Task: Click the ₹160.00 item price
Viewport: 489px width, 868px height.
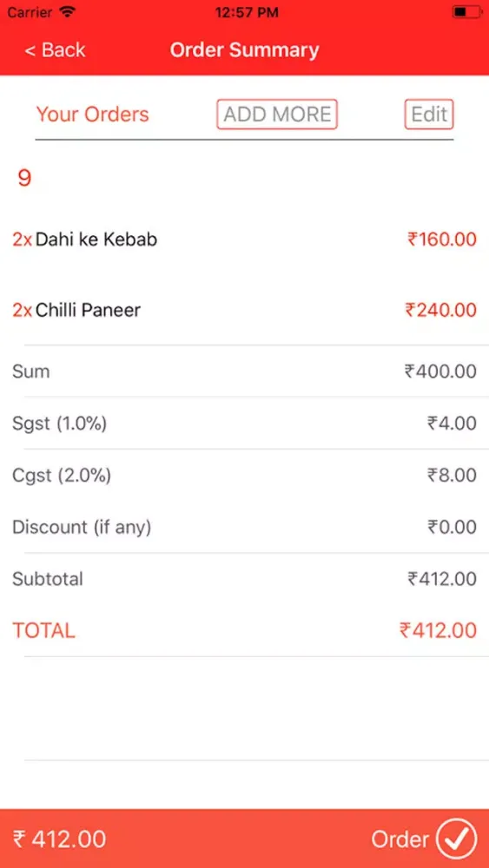Action: coord(442,240)
